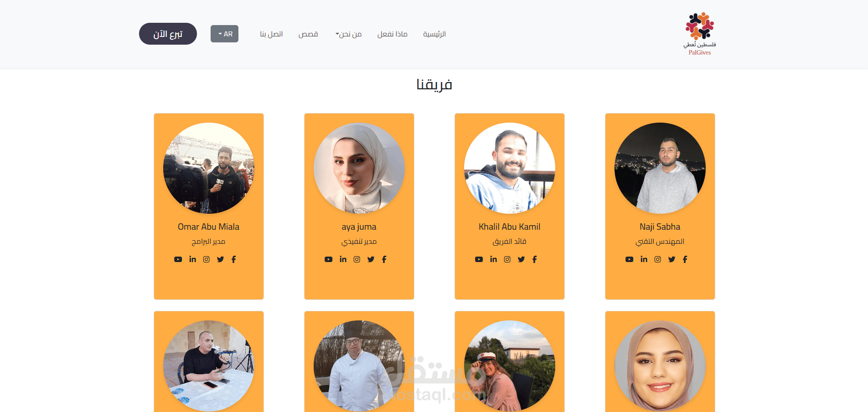Open Omar Abu Miala's LinkedIn icon

tap(193, 259)
